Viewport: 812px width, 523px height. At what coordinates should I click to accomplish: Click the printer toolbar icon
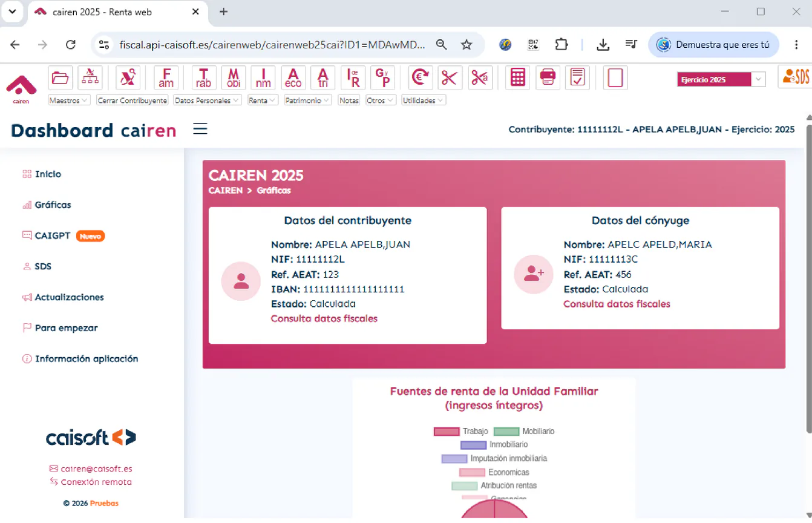click(548, 77)
